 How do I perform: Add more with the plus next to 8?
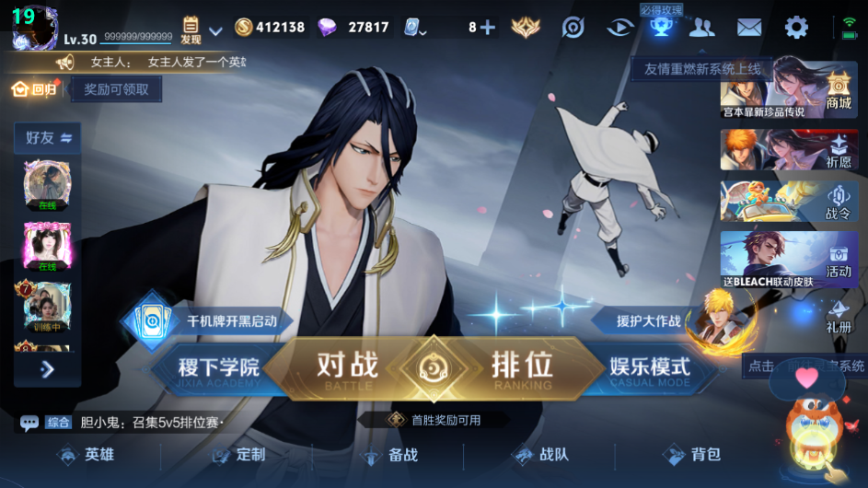(488, 27)
